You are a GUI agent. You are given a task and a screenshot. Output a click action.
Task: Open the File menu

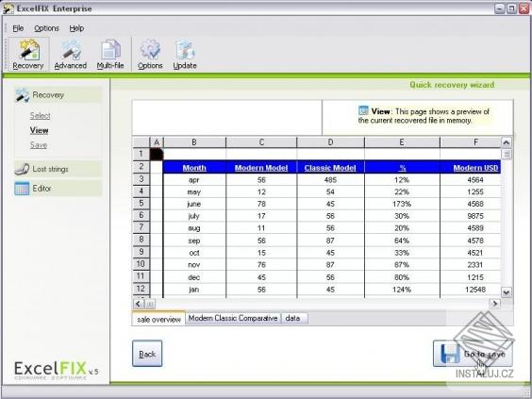tap(18, 28)
